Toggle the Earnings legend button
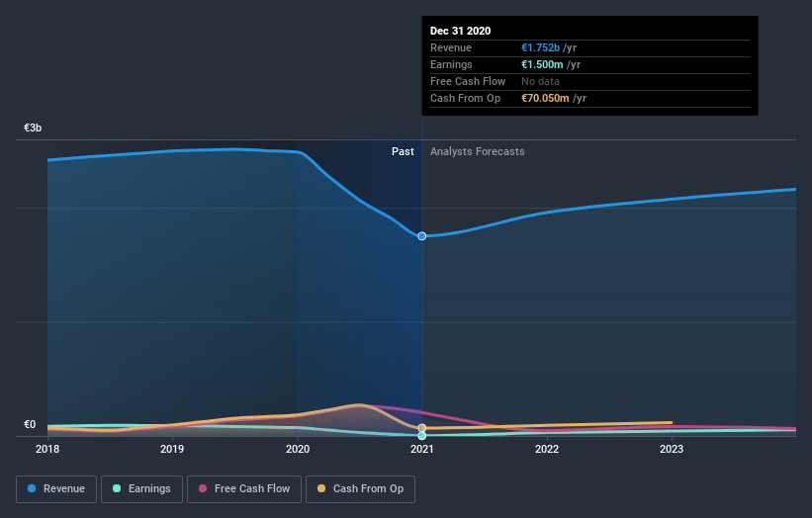This screenshot has height=518, width=812. pos(141,489)
